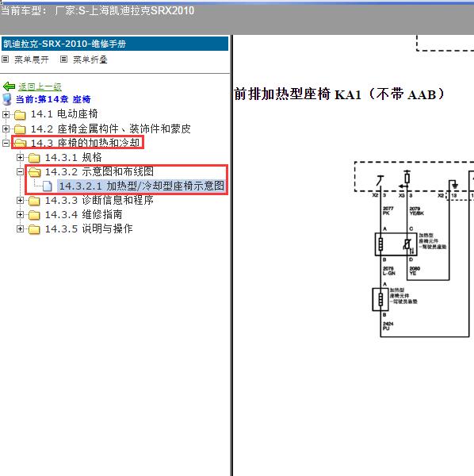This screenshot has height=476, width=474.
Task: Select the 当前:第14章 座椅 heading
Action: pyautogui.click(x=53, y=99)
